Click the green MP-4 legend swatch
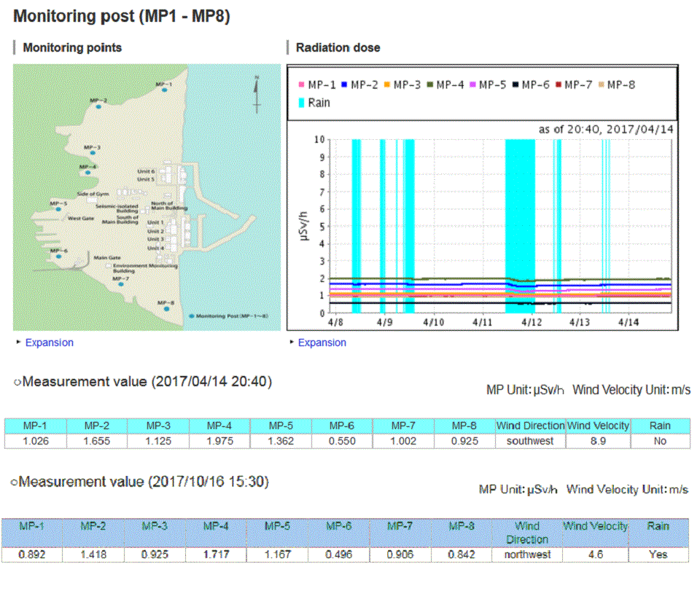This screenshot has height=599, width=700. coord(430,85)
